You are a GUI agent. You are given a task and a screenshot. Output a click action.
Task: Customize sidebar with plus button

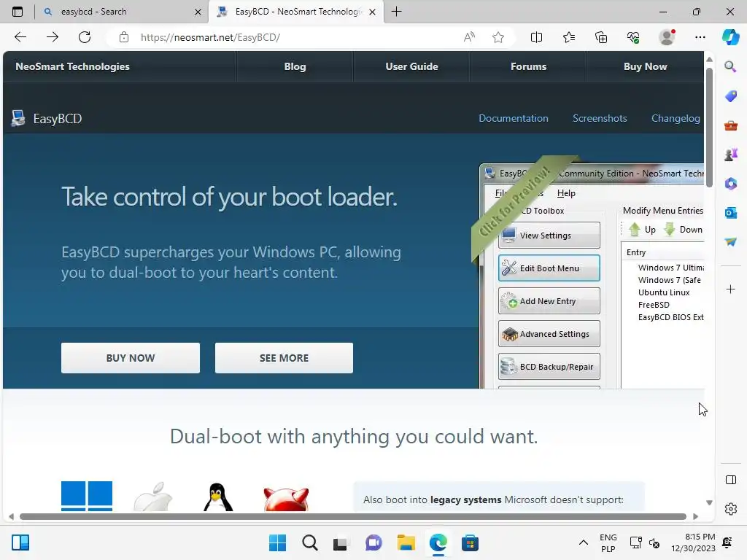click(x=730, y=289)
